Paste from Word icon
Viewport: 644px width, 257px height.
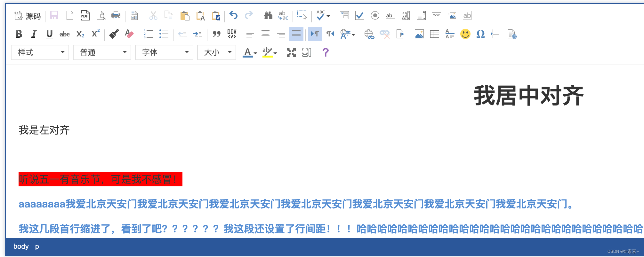(x=216, y=15)
